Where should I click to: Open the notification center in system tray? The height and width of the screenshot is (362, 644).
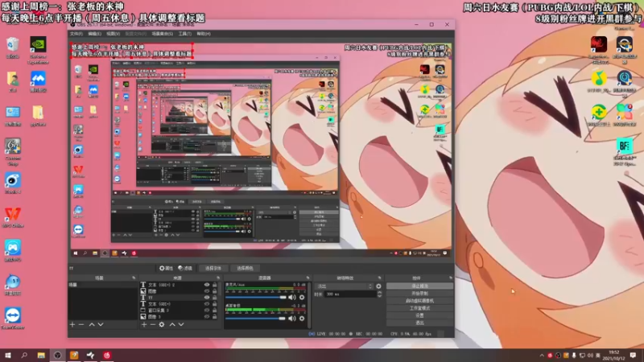point(634,356)
